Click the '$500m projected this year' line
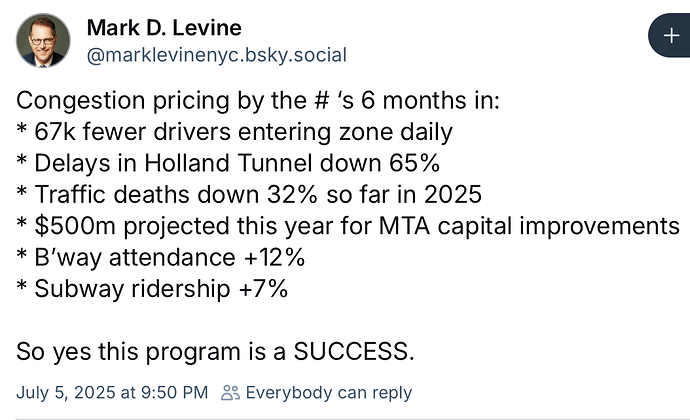690x420 pixels. point(348,226)
